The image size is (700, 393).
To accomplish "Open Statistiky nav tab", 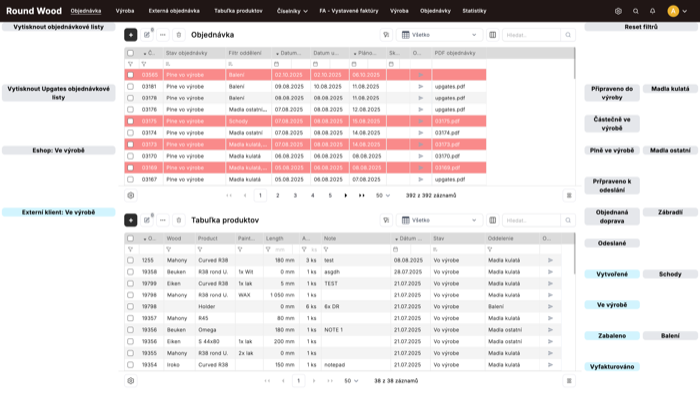I will 474,11.
